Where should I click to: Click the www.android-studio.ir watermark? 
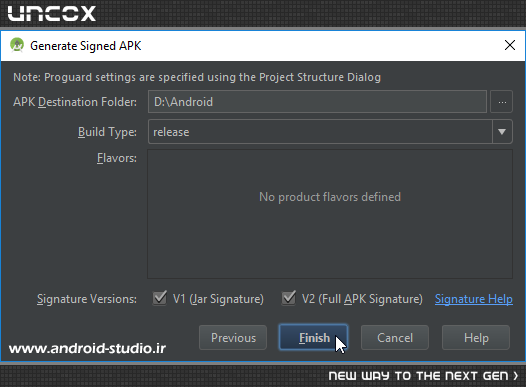click(x=87, y=348)
